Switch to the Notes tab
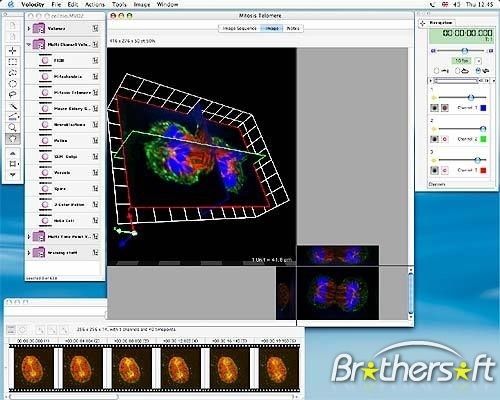500x400 pixels. (293, 29)
